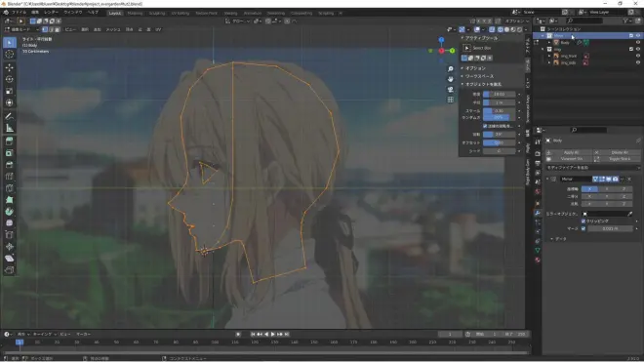644x362 pixels.
Task: Switch to face select mode
Action: (58, 29)
